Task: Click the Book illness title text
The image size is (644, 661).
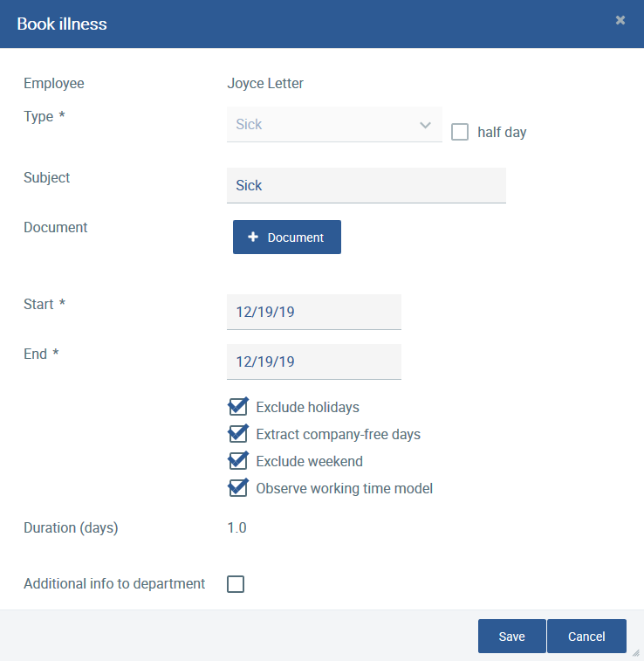Action: pos(62,24)
